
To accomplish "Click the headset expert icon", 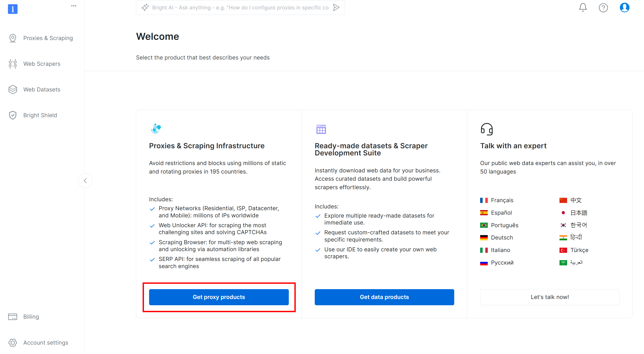I will [486, 129].
